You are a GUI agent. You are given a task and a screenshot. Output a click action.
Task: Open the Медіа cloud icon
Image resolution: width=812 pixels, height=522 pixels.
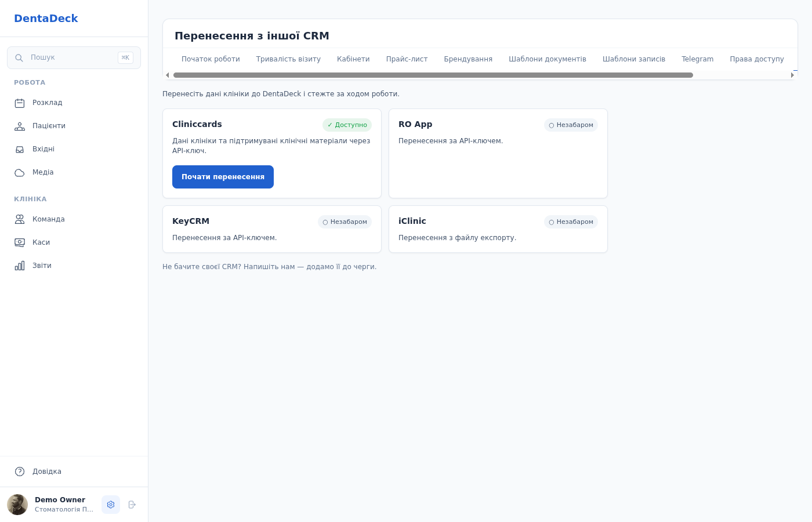click(20, 173)
